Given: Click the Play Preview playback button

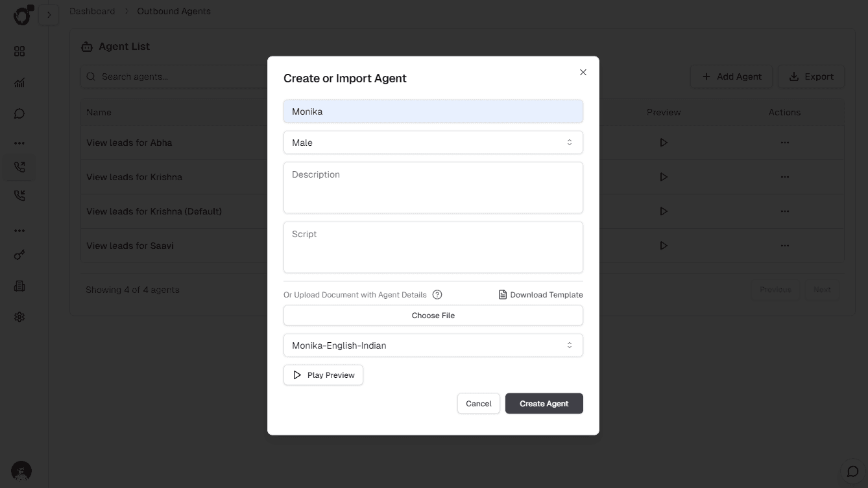Looking at the screenshot, I should (x=323, y=375).
